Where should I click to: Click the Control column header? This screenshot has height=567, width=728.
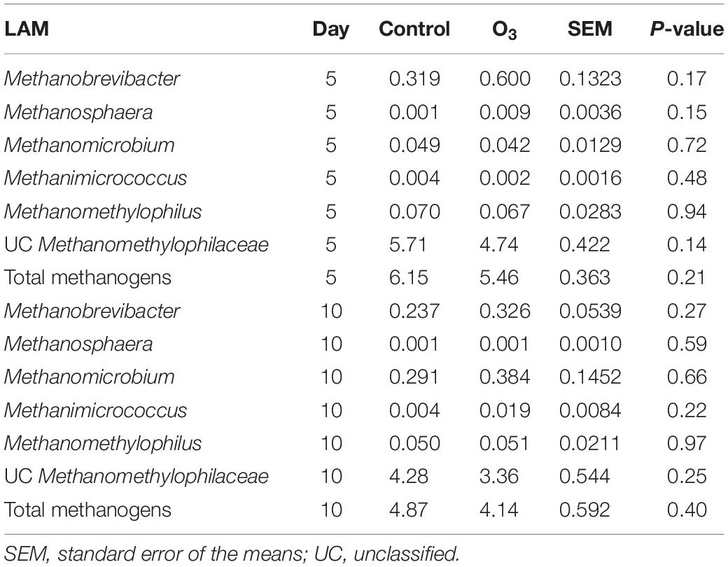pyautogui.click(x=414, y=29)
